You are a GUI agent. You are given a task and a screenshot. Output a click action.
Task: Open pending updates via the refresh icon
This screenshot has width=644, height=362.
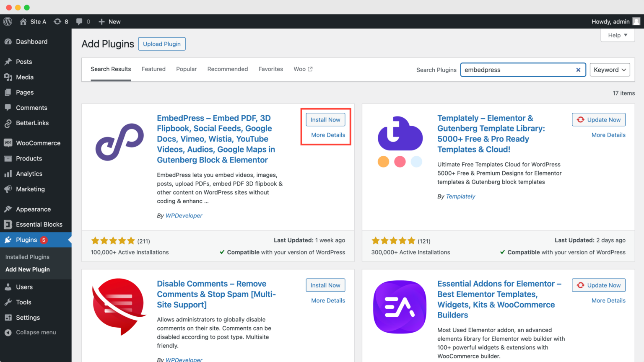click(57, 21)
